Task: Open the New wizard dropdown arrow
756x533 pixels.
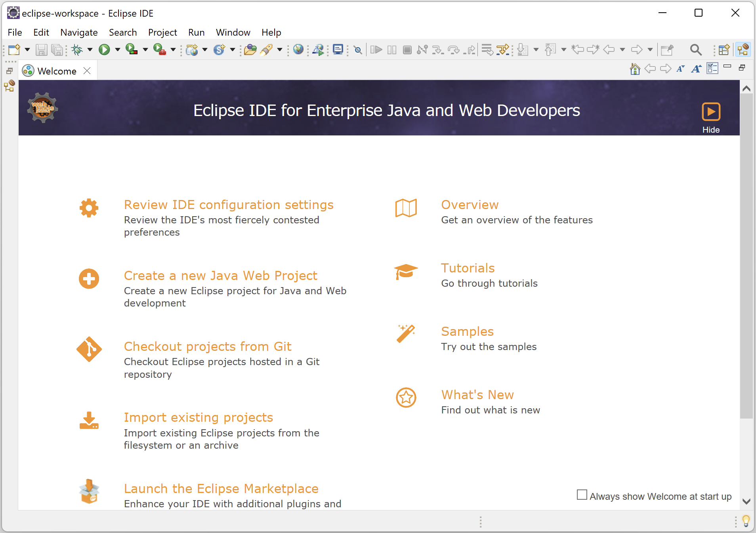Action: click(27, 50)
